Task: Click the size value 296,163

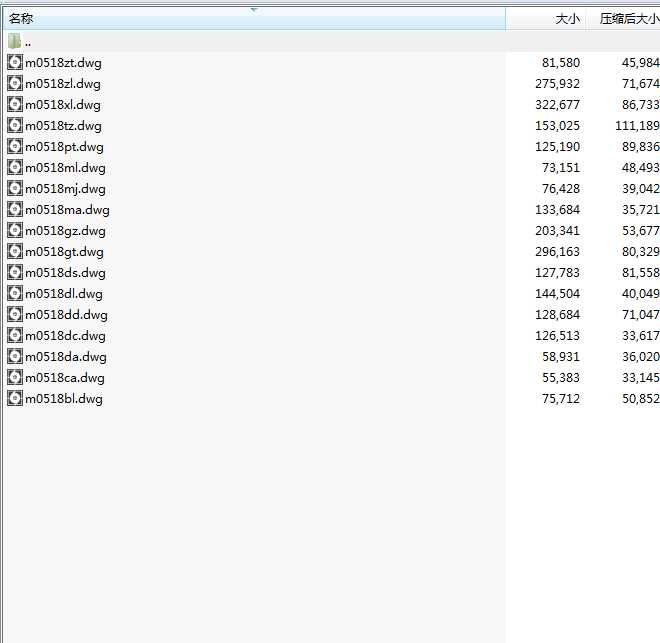Action: 557,252
